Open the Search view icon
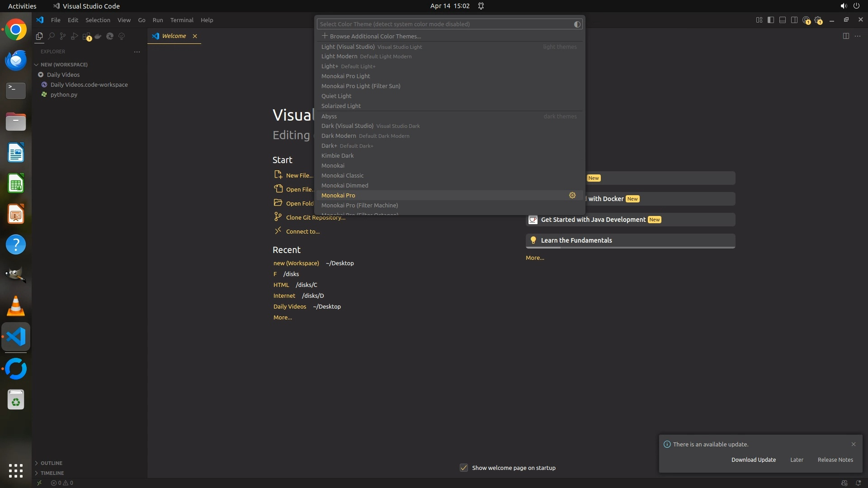Image resolution: width=868 pixels, height=488 pixels. [51, 36]
